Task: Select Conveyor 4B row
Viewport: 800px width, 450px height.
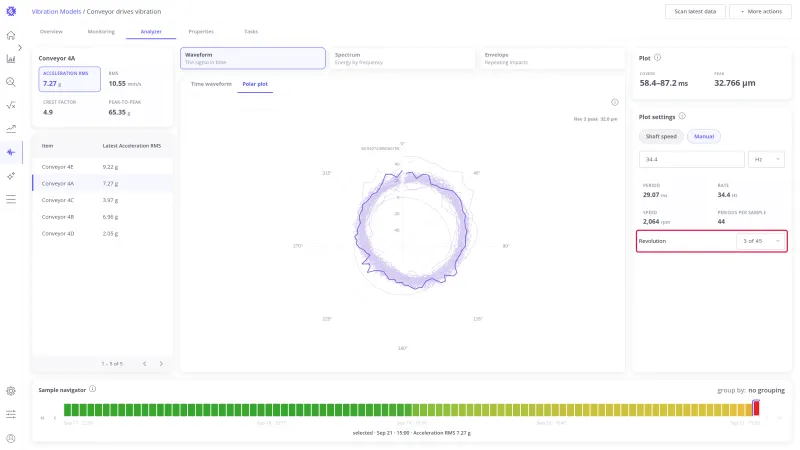Action: pos(103,217)
